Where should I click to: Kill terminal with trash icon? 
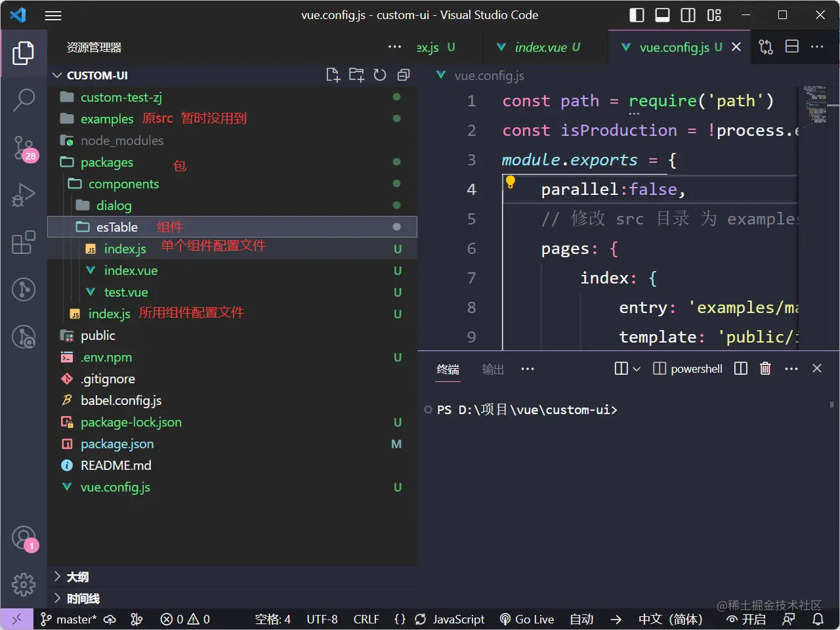tap(765, 369)
